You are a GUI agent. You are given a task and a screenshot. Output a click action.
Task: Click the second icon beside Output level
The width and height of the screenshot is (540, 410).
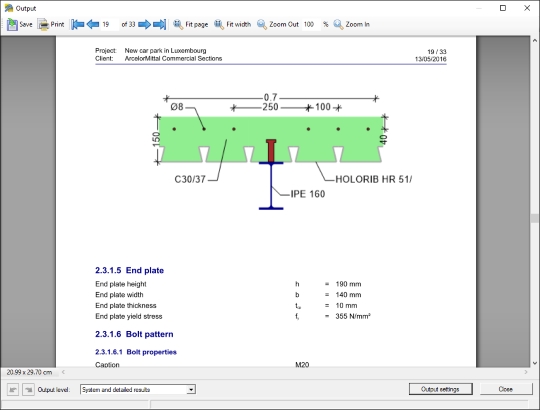pos(28,389)
